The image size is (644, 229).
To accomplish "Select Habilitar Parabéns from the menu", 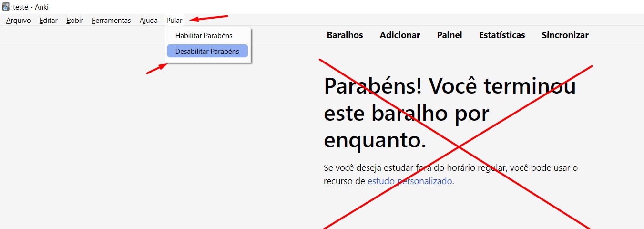I will coord(204,36).
